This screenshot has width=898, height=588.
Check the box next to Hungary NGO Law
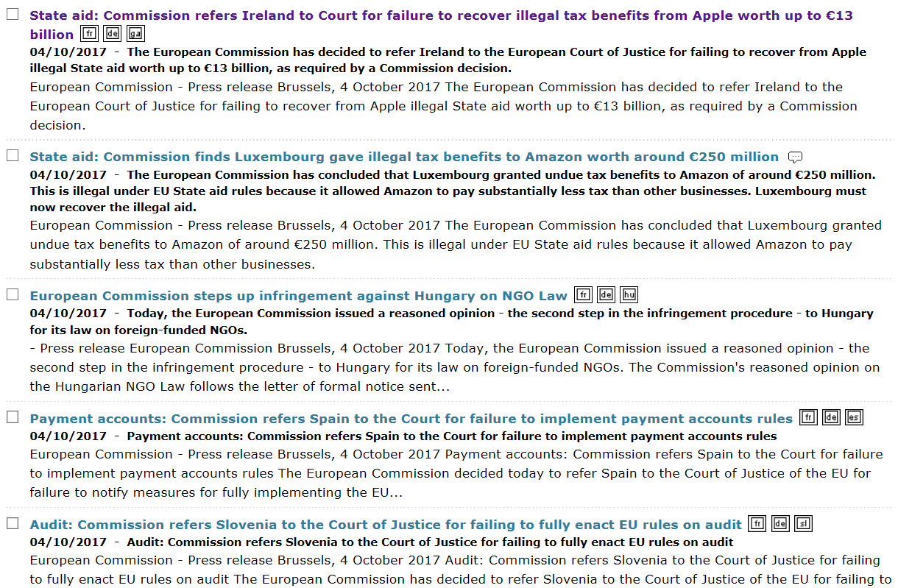[13, 294]
